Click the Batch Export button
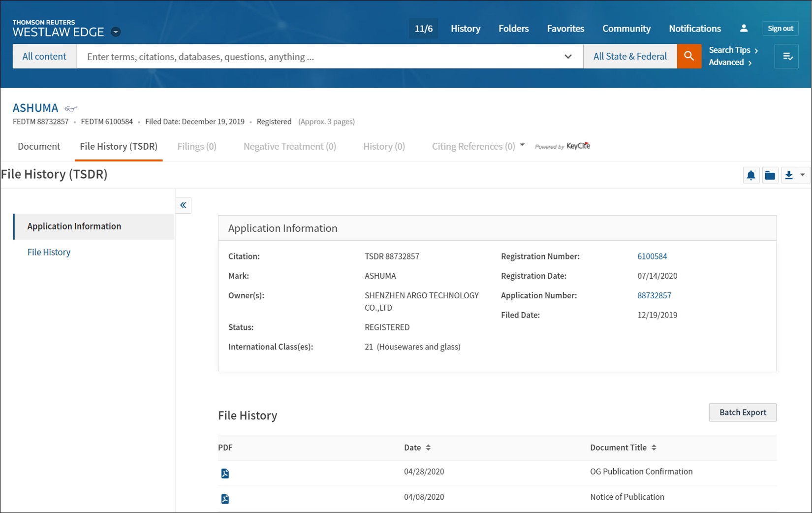Viewport: 812px width, 513px height. click(743, 413)
